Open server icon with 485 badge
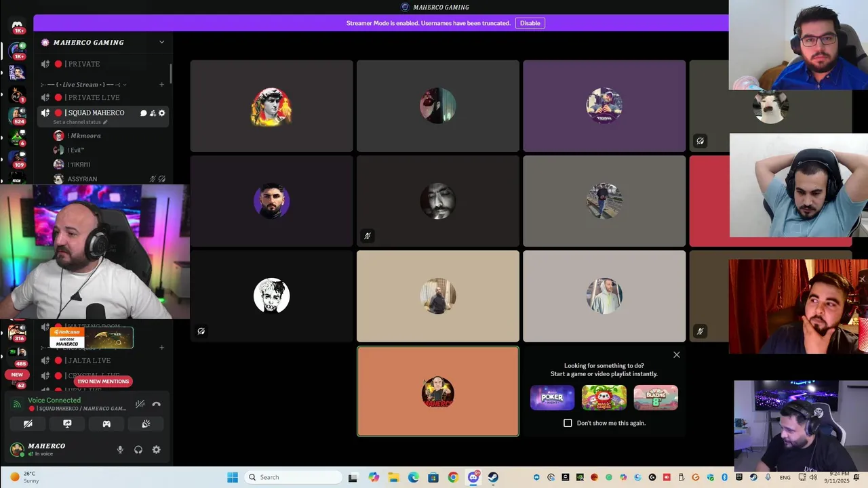Viewport: 868px width, 488px height. (18, 355)
